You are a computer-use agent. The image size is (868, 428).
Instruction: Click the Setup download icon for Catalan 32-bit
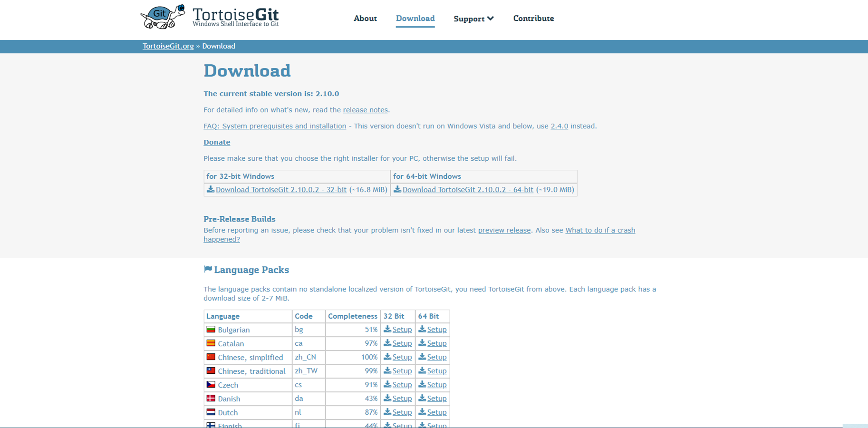pos(387,343)
